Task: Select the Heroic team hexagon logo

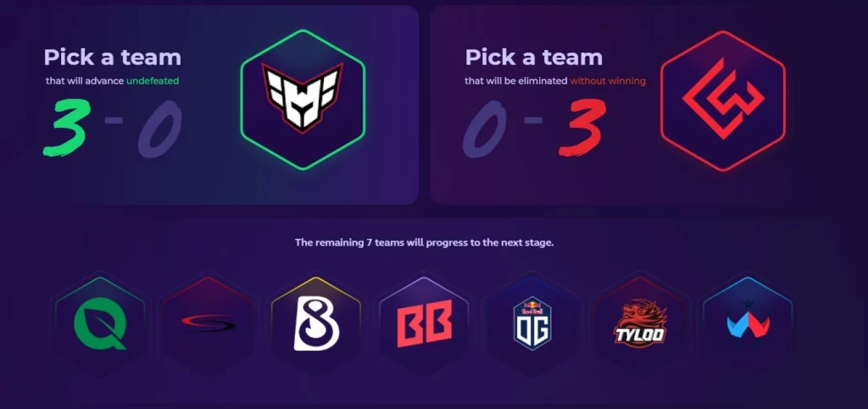Action: [x=303, y=99]
